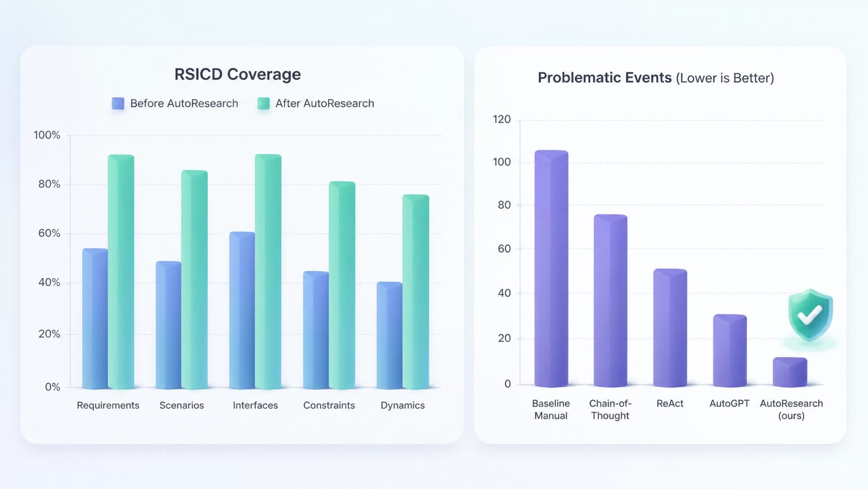Viewport: 868px width, 489px height.
Task: Select the RSICD Coverage chart title
Action: point(238,74)
